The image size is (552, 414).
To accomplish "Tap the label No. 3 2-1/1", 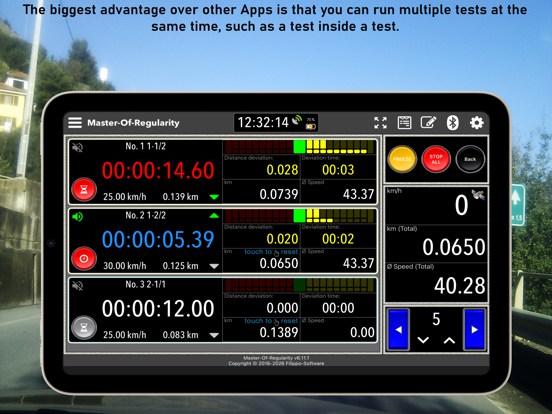I will [145, 284].
